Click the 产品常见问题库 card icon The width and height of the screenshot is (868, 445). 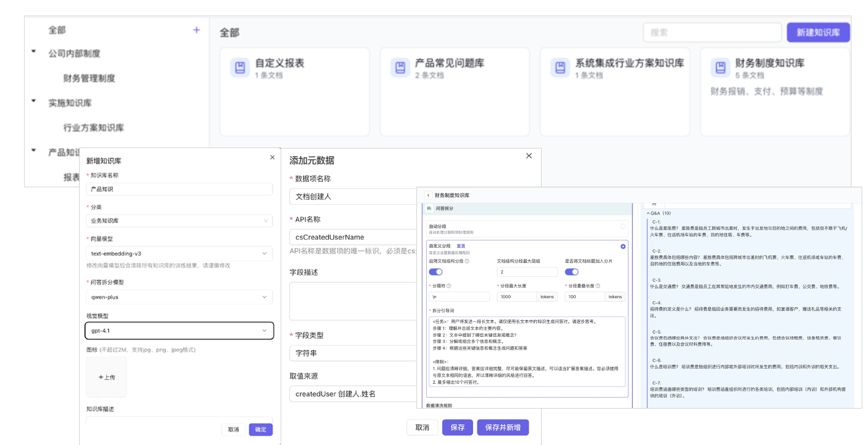click(x=400, y=68)
